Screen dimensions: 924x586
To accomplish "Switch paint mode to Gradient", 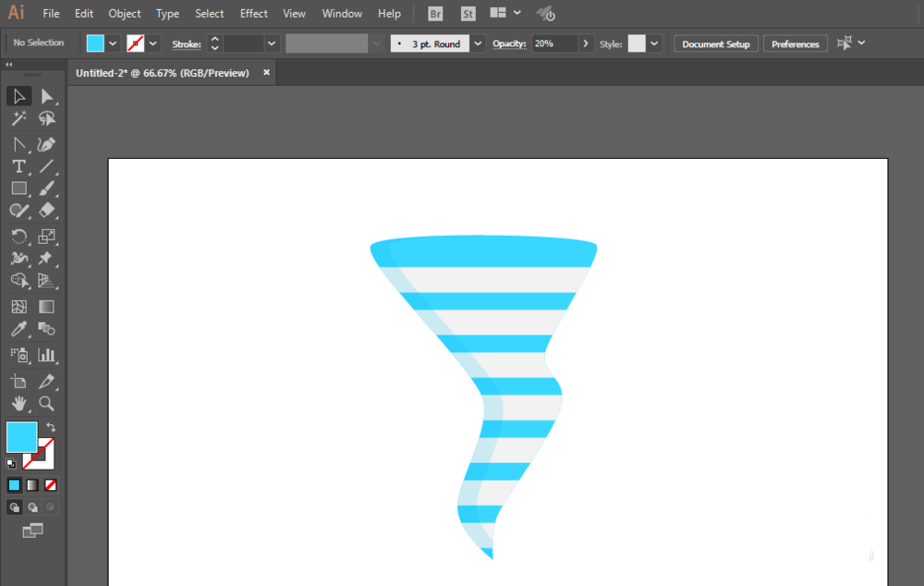I will pyautogui.click(x=32, y=485).
